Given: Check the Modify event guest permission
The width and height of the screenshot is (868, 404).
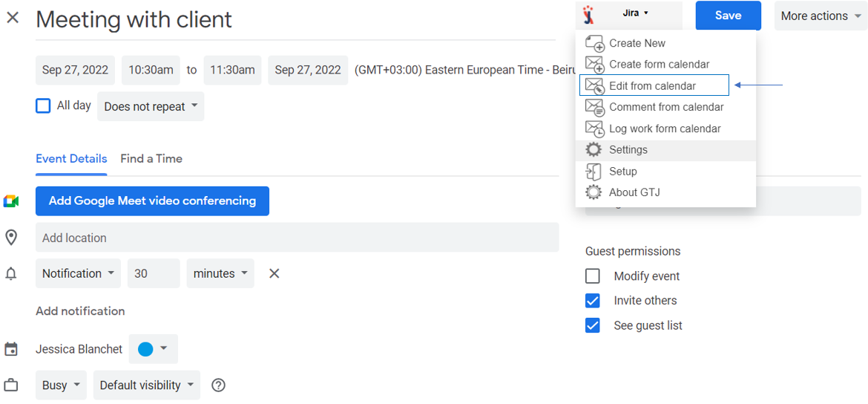Looking at the screenshot, I should 593,276.
